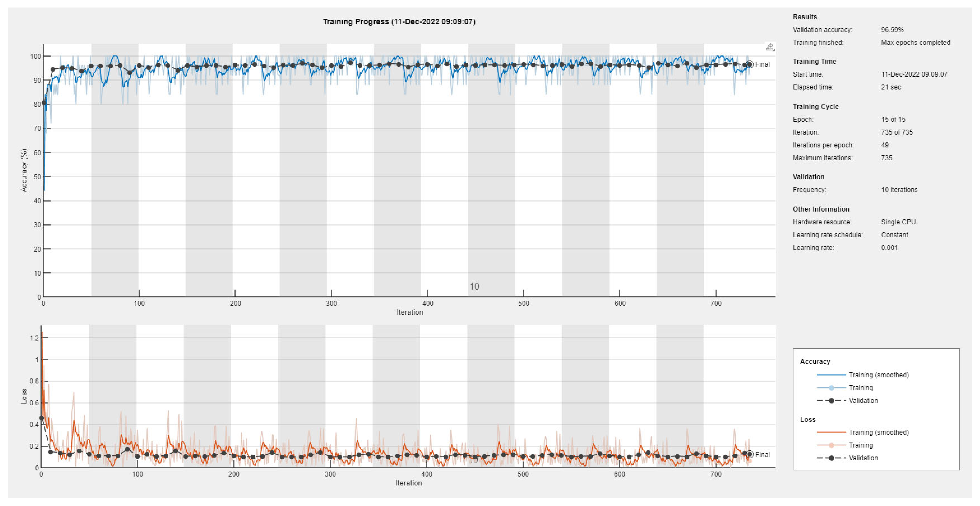Screen dimensions: 980x506
Task: Click the Final marker on accuracy plot
Action: pyautogui.click(x=749, y=64)
